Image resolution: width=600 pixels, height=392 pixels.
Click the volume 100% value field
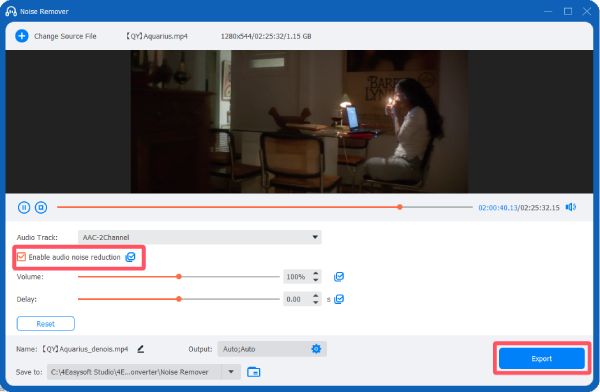click(x=297, y=277)
